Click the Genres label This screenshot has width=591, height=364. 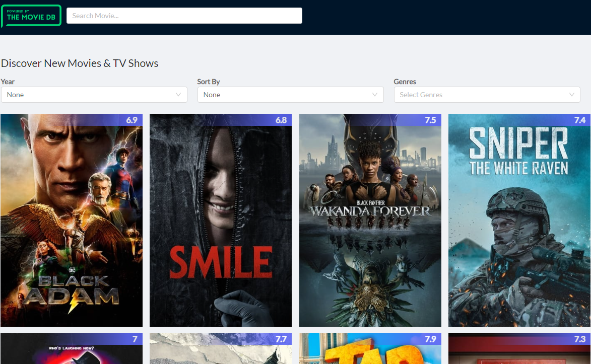click(x=405, y=82)
